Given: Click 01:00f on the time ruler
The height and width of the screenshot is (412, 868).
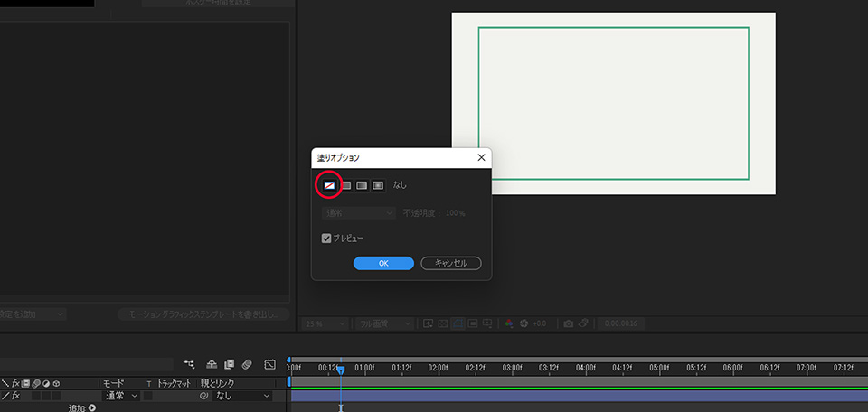Looking at the screenshot, I should pyautogui.click(x=364, y=367).
